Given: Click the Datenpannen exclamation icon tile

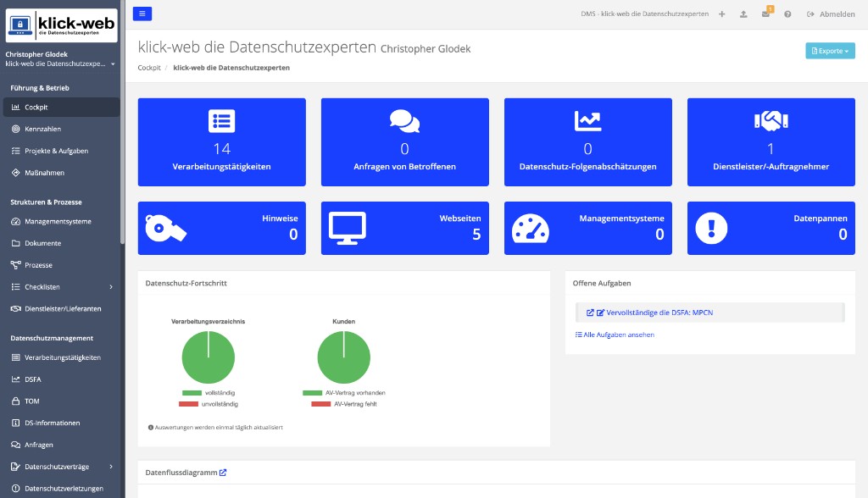Looking at the screenshot, I should coord(711,228).
